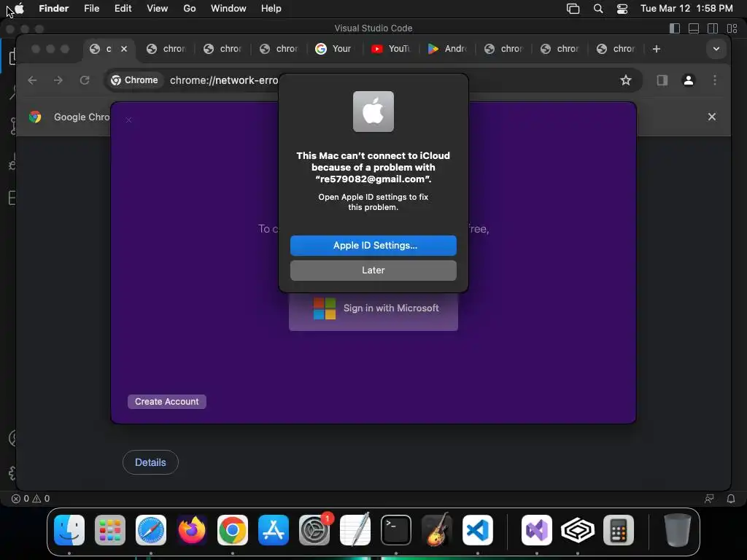Open Chrome profile avatar
The image size is (747, 560).
pyautogui.click(x=689, y=80)
